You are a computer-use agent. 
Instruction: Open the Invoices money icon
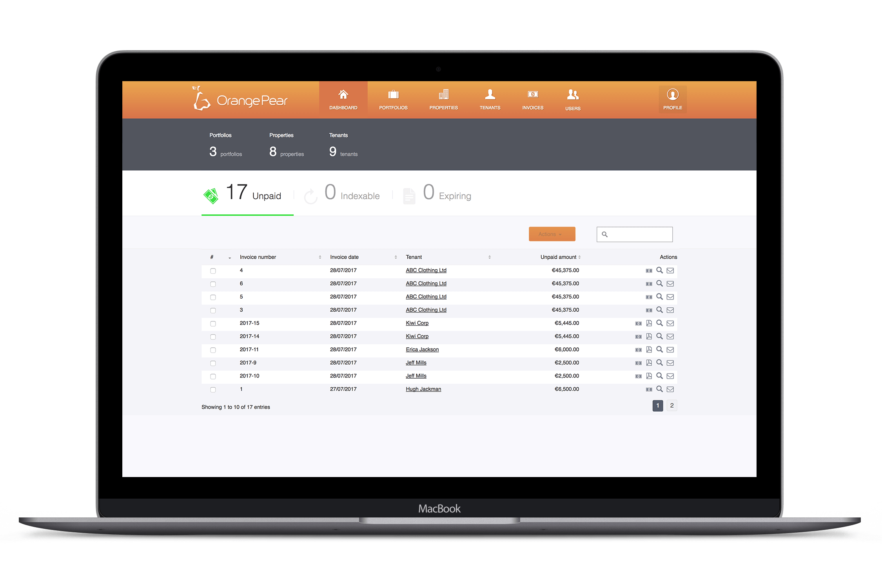click(533, 94)
